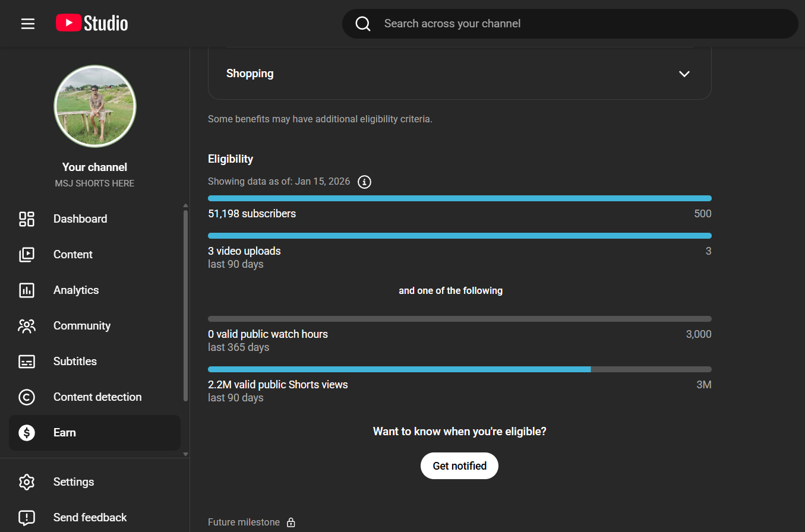Screen dimensions: 805x532
Task: Open Send feedback in sidebar
Action: [90, 518]
